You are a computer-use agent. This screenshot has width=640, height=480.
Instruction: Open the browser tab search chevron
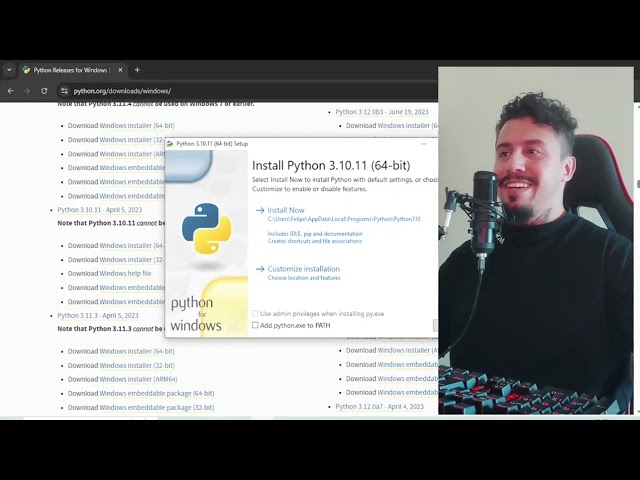point(9,70)
